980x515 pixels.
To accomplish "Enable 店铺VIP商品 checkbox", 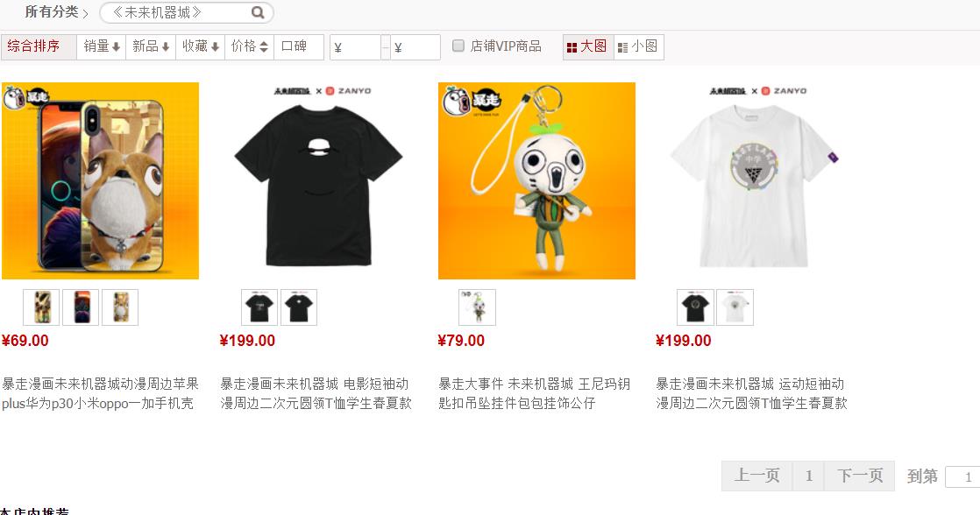I will [x=458, y=46].
